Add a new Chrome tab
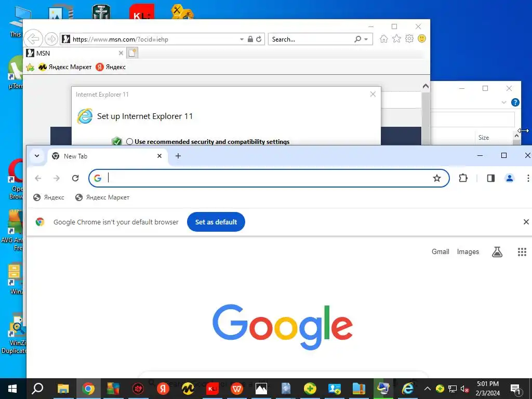532x399 pixels. [x=178, y=156]
